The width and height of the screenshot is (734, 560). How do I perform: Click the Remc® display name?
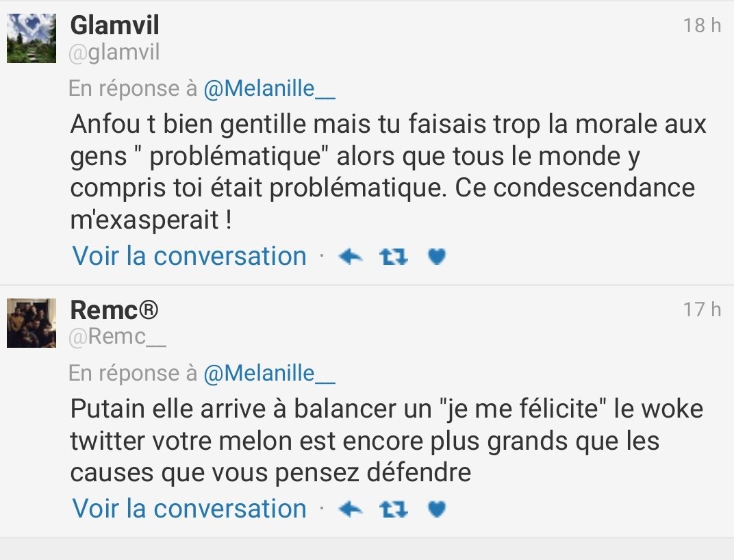114,310
